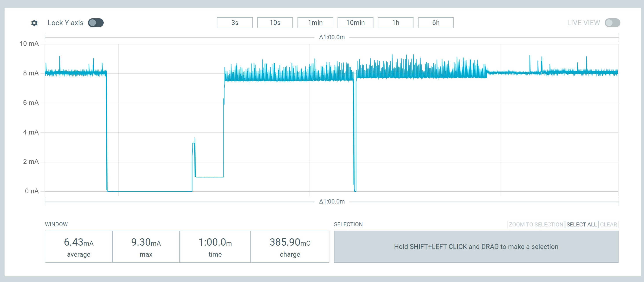Screen dimensions: 644x282
Task: Open chart settings gear icon
Action: coord(34,23)
